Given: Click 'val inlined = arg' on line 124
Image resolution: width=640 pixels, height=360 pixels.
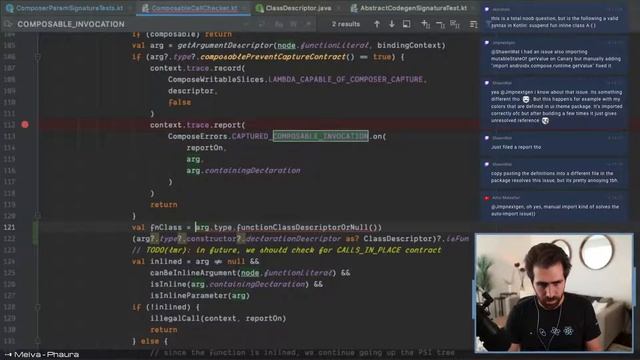Looking at the screenshot, I should click(170, 261).
